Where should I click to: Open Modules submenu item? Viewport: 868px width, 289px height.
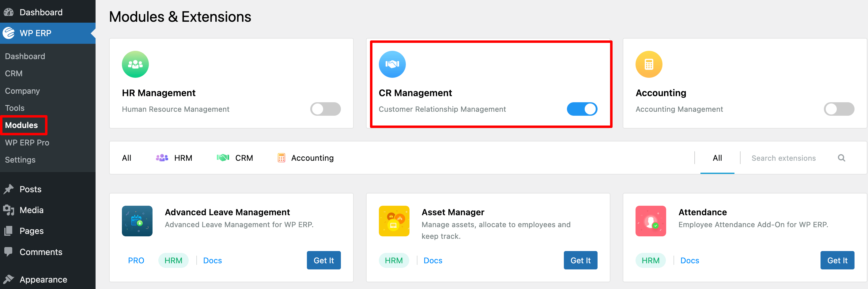[x=21, y=125]
